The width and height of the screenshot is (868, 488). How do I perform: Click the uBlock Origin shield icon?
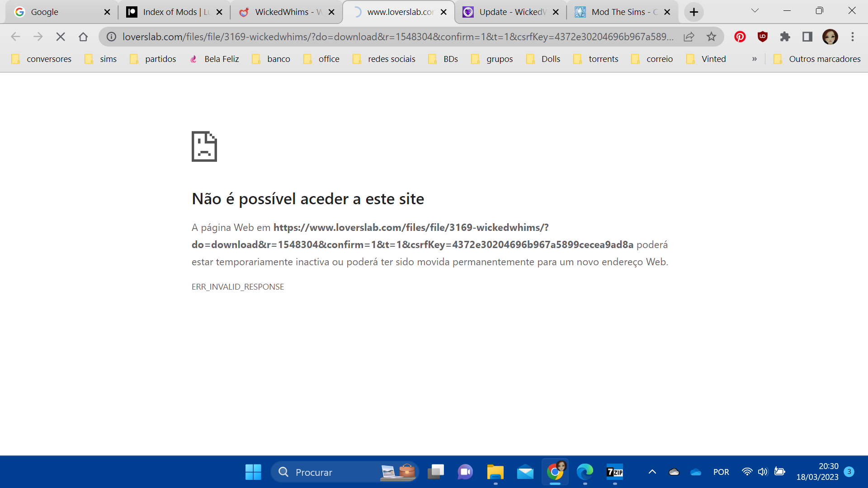point(763,36)
